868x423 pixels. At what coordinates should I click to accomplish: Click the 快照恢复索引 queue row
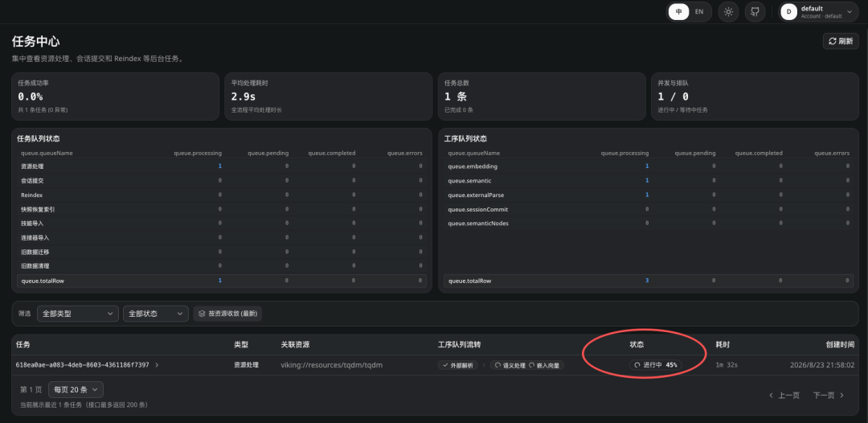click(222, 209)
